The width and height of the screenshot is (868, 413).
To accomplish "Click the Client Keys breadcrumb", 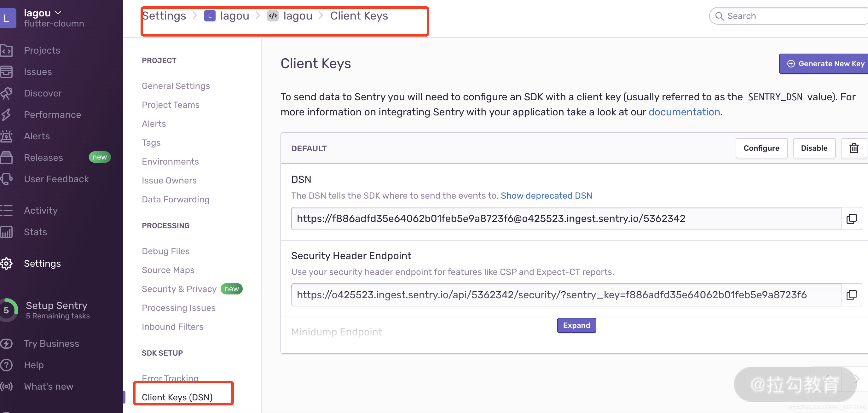I will pos(359,16).
